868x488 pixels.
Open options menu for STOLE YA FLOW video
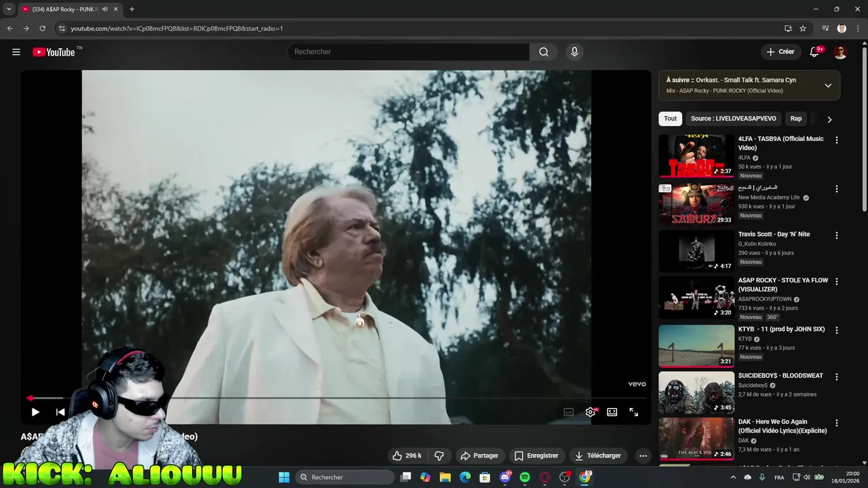point(836,281)
